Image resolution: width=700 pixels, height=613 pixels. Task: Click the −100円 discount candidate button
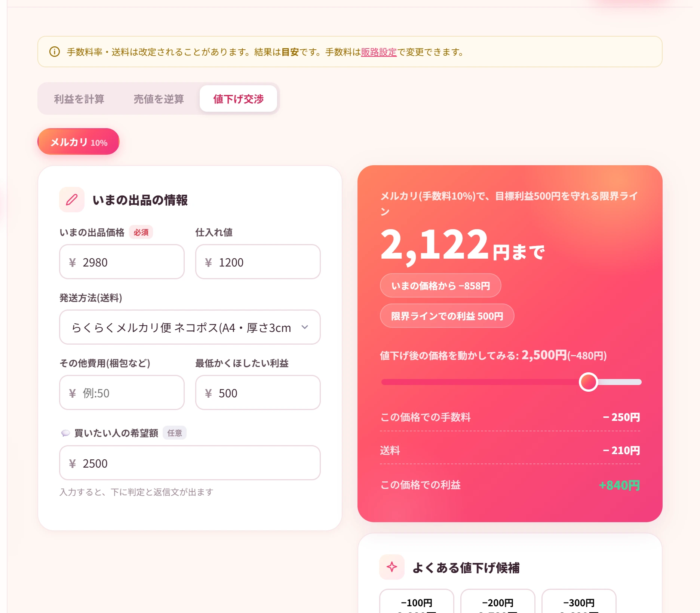[417, 602]
